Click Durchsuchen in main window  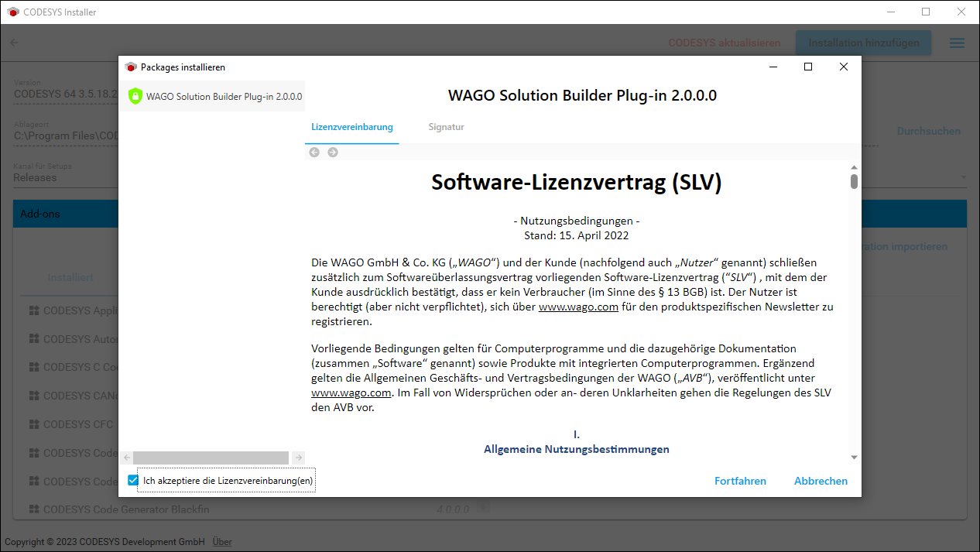click(x=929, y=131)
